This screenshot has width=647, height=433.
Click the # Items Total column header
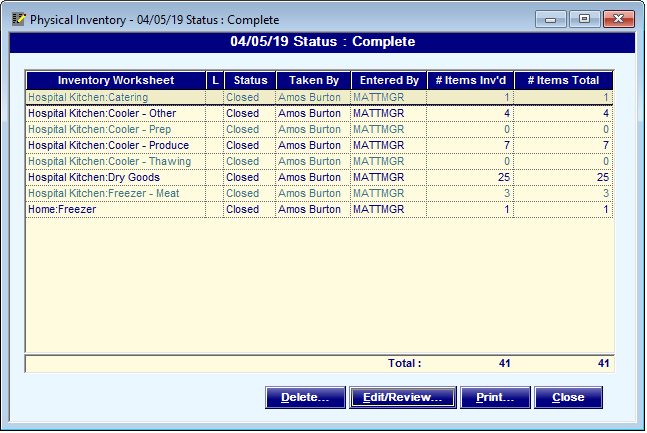pyautogui.click(x=563, y=80)
